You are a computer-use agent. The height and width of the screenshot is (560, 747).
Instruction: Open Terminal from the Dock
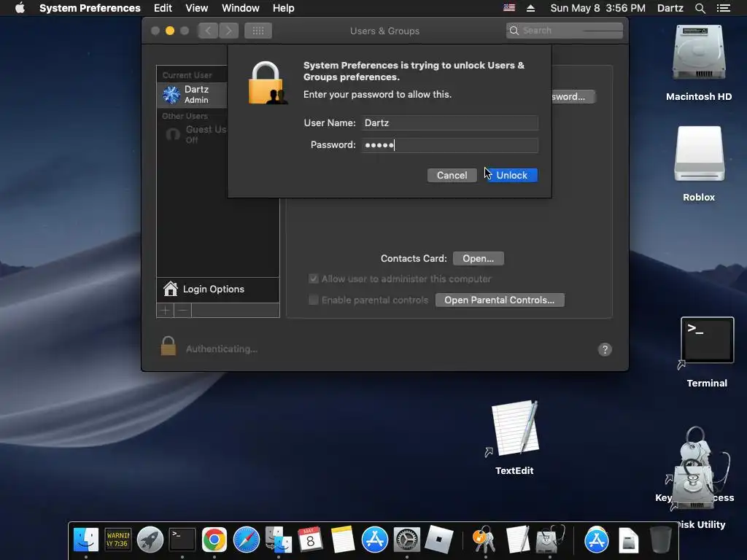click(182, 540)
